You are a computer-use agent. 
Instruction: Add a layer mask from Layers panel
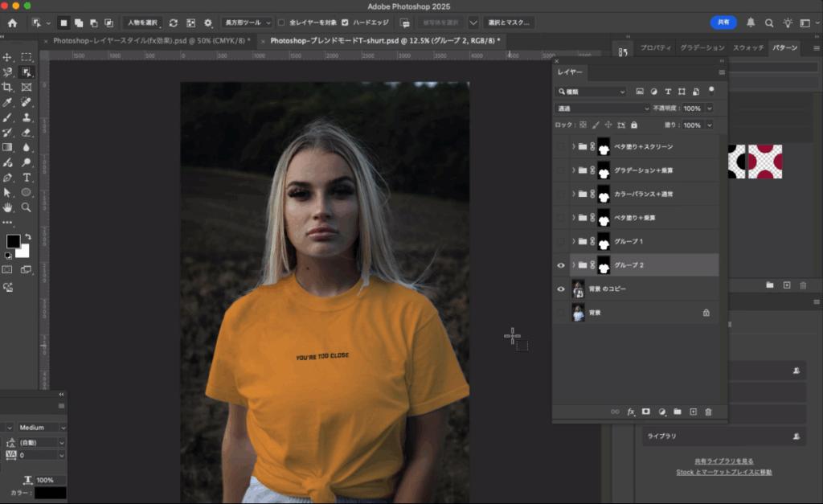click(x=645, y=412)
